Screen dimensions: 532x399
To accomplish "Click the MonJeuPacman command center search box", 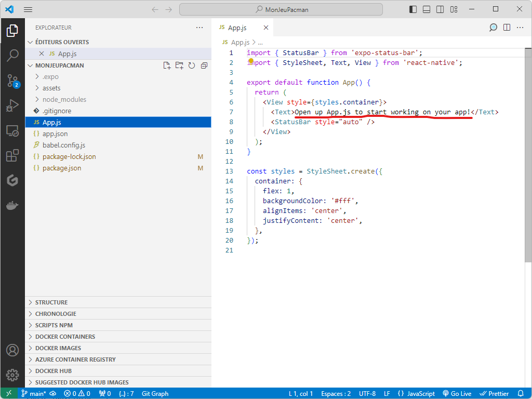I will (281, 9).
